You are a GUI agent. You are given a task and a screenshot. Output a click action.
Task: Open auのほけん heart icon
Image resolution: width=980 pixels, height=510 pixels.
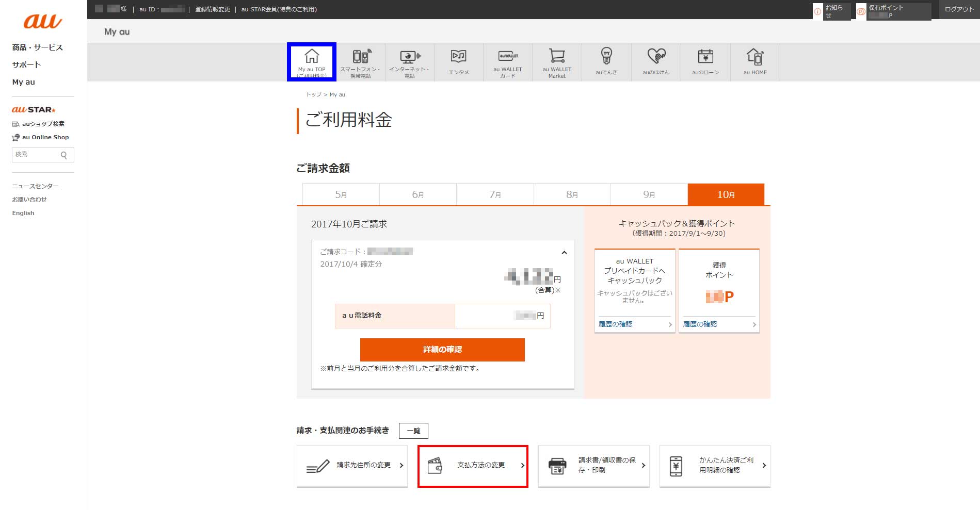[x=656, y=56]
